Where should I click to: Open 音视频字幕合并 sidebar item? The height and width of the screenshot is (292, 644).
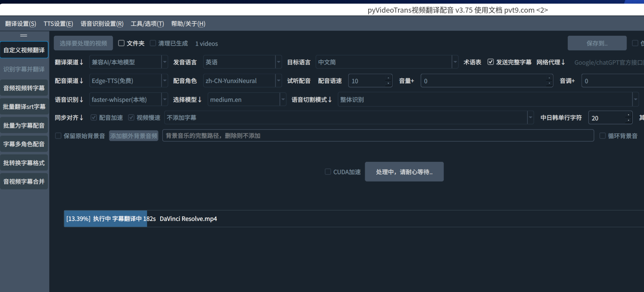(x=24, y=182)
